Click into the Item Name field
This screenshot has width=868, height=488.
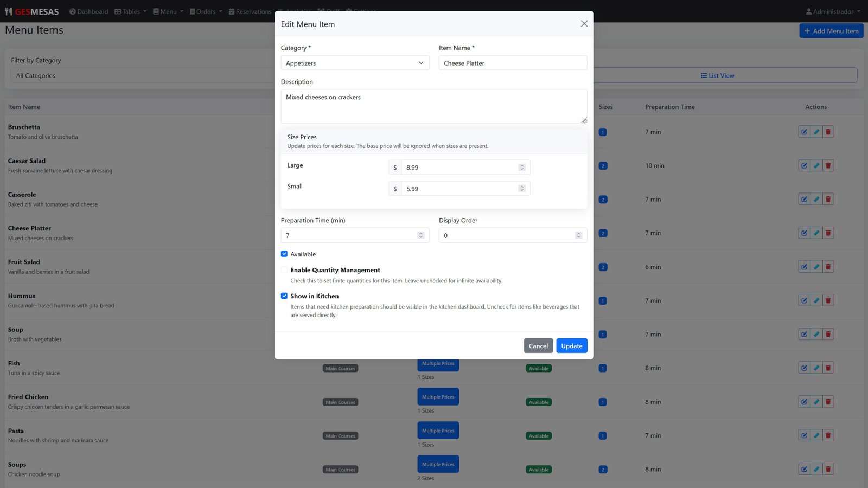513,63
